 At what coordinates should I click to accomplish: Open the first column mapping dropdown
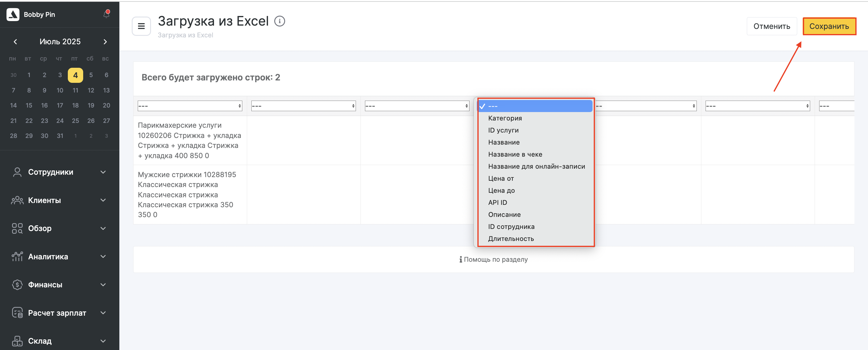click(190, 106)
